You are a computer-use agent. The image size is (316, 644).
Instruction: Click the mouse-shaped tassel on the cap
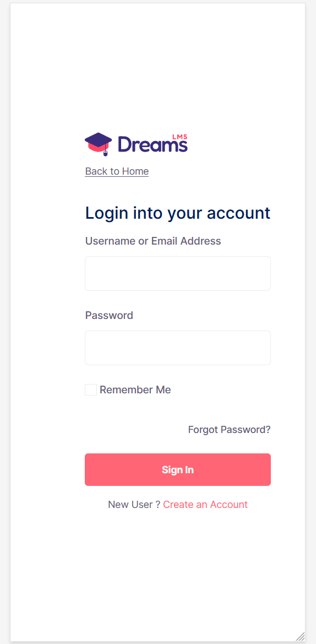(106, 153)
